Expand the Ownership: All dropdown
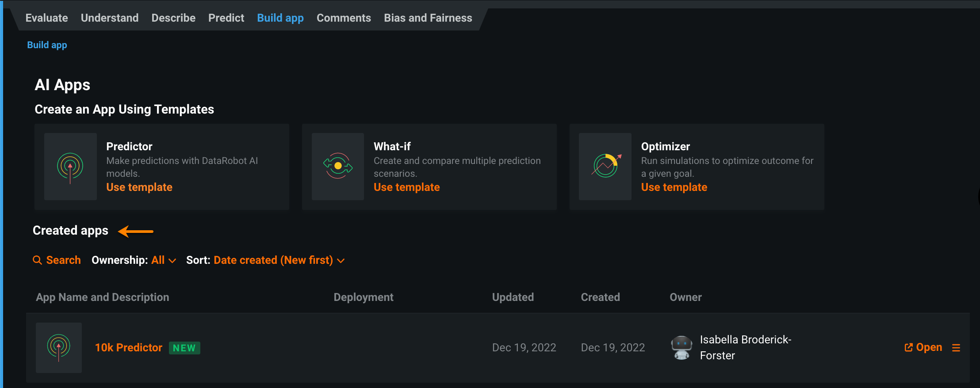The image size is (980, 388). coord(164,260)
